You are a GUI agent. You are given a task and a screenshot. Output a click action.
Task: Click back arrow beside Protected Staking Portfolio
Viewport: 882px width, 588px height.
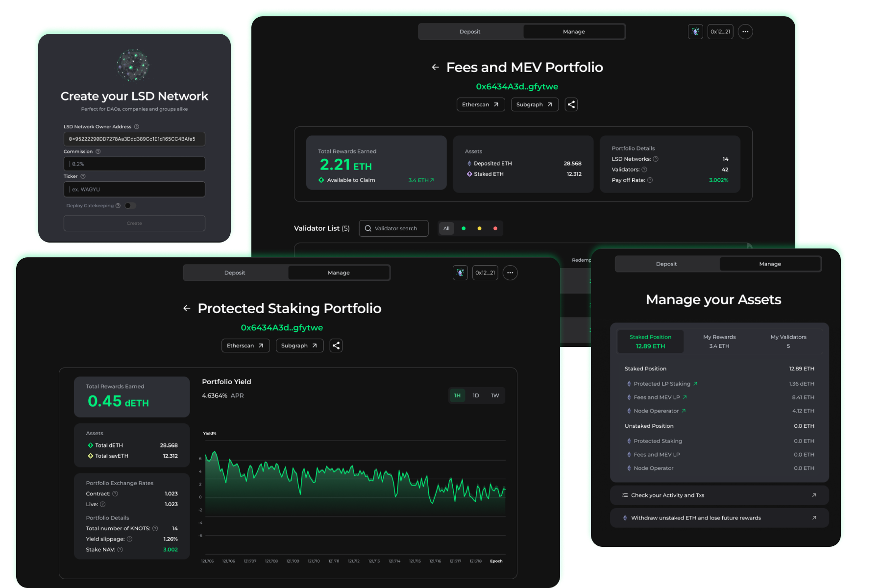coord(187,308)
